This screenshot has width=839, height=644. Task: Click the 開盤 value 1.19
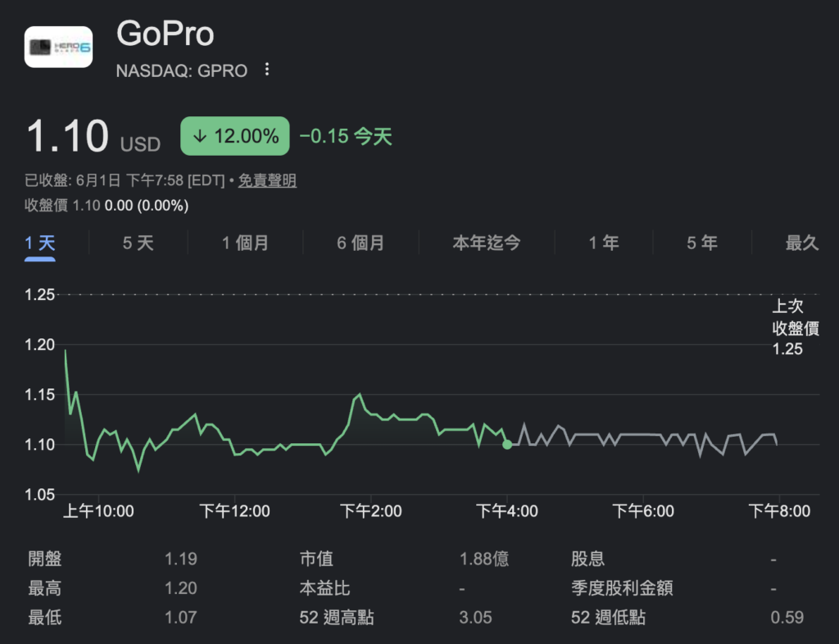[x=181, y=559]
